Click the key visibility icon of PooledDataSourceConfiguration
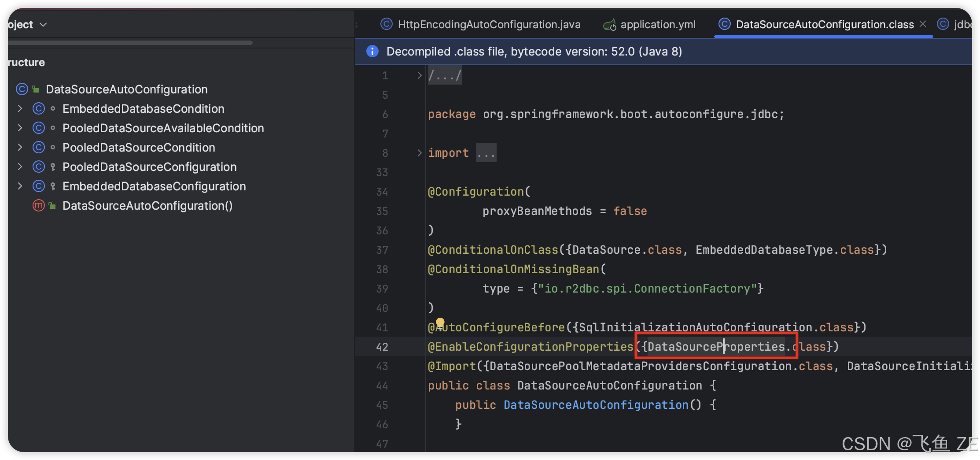 53,167
